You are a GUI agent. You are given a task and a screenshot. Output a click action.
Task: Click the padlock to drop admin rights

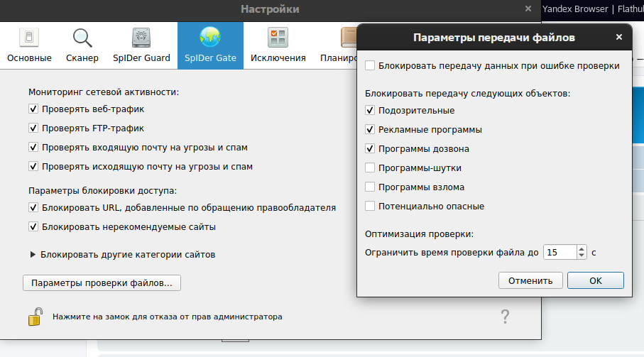[36, 317]
